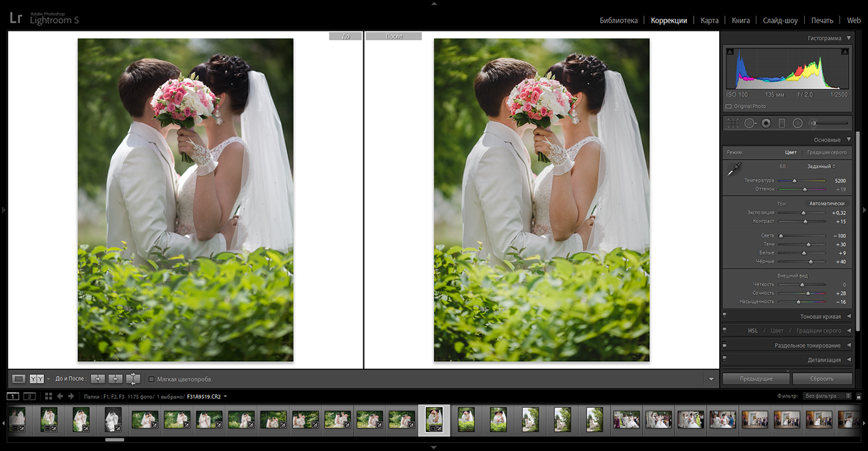868x451 pixels.
Task: Switch to the Карта module
Action: pos(709,20)
